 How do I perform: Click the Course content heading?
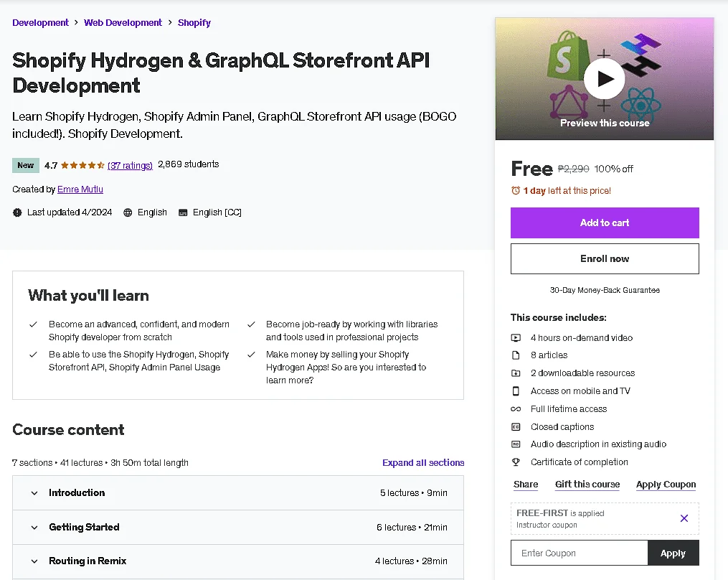point(68,429)
